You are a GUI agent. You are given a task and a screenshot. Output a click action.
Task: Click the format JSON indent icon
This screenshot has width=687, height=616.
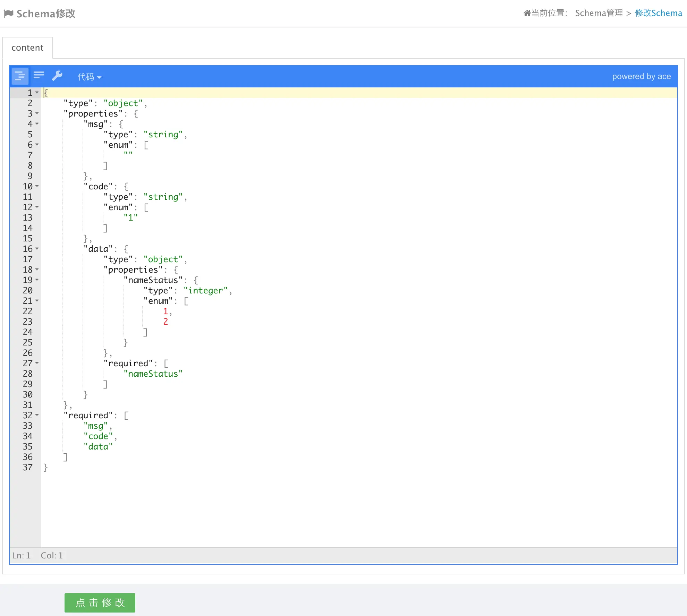(x=20, y=76)
